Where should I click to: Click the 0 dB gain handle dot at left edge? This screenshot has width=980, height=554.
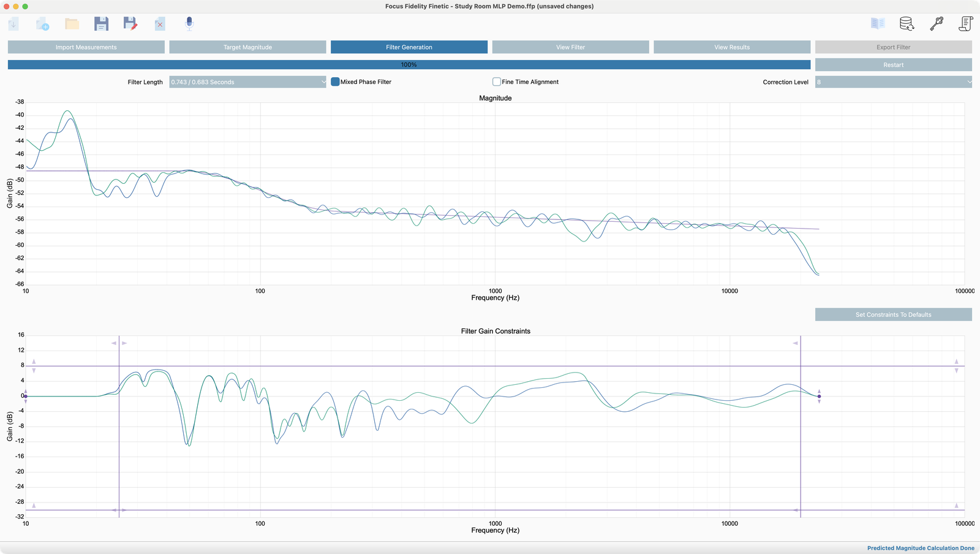coord(25,397)
